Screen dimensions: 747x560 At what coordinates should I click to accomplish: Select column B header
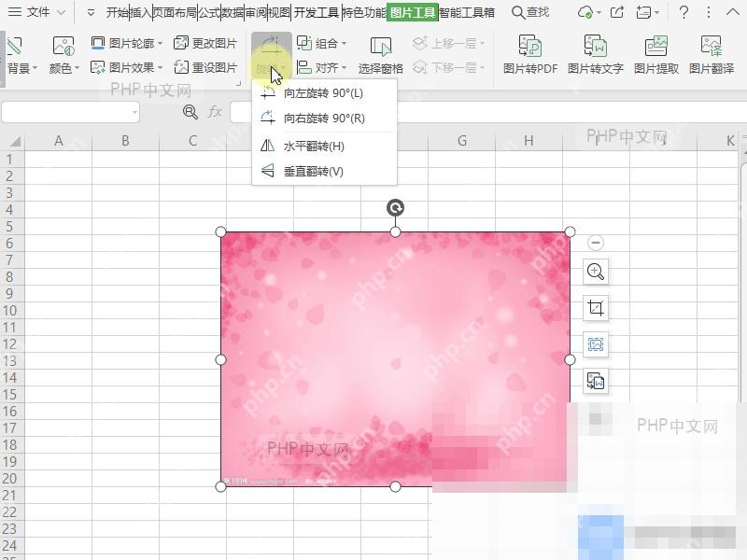125,141
